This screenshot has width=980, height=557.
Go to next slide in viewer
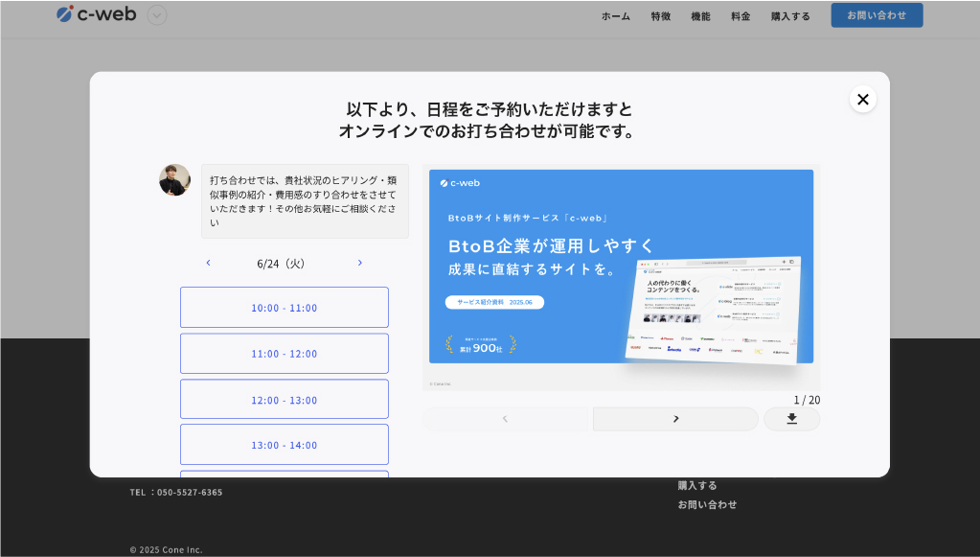(x=675, y=419)
